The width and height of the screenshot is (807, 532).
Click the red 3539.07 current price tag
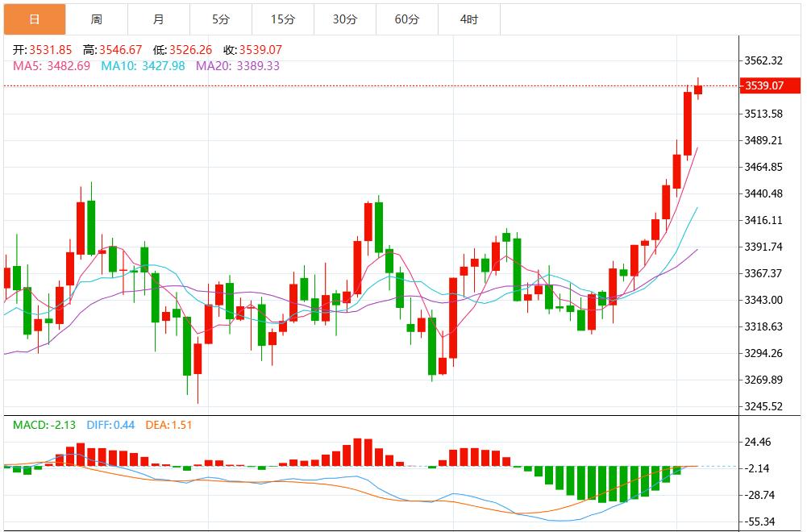(x=769, y=85)
